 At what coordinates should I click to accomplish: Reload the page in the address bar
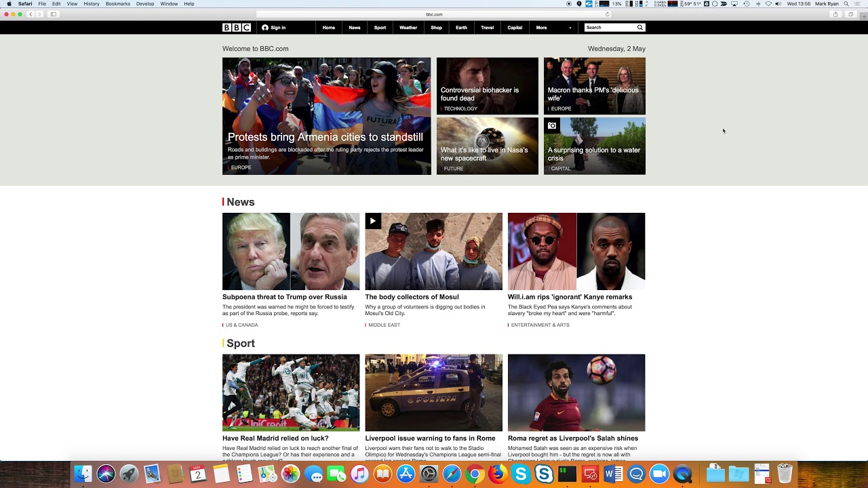(x=607, y=14)
